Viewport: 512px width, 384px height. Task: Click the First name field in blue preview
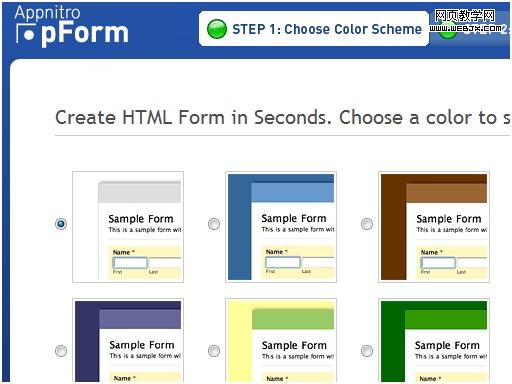point(283,262)
